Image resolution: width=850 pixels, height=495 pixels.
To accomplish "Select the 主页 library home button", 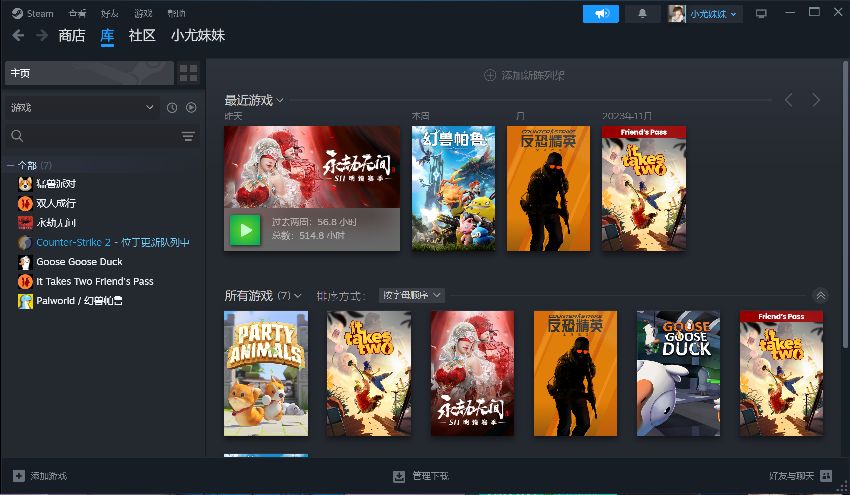I will tap(89, 73).
